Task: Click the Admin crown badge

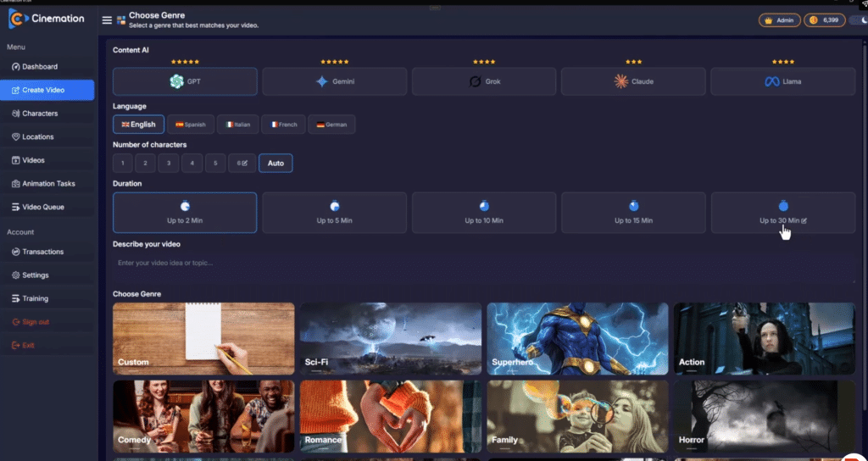Action: (x=779, y=20)
